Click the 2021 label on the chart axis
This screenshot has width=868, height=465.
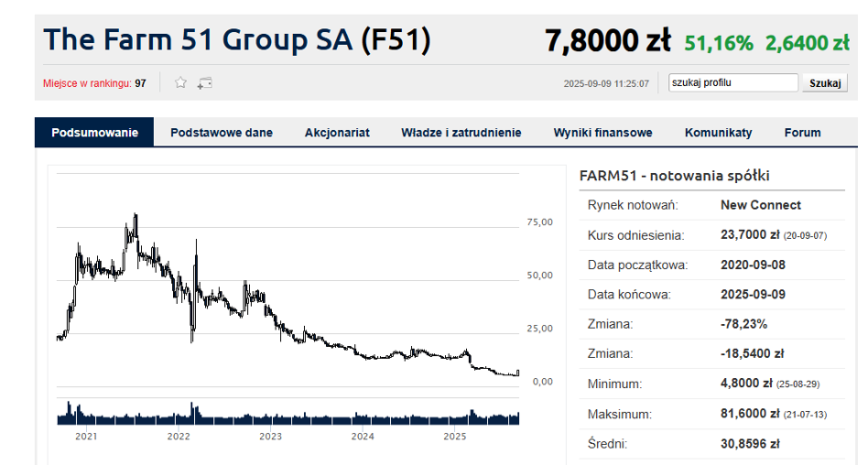pos(86,437)
